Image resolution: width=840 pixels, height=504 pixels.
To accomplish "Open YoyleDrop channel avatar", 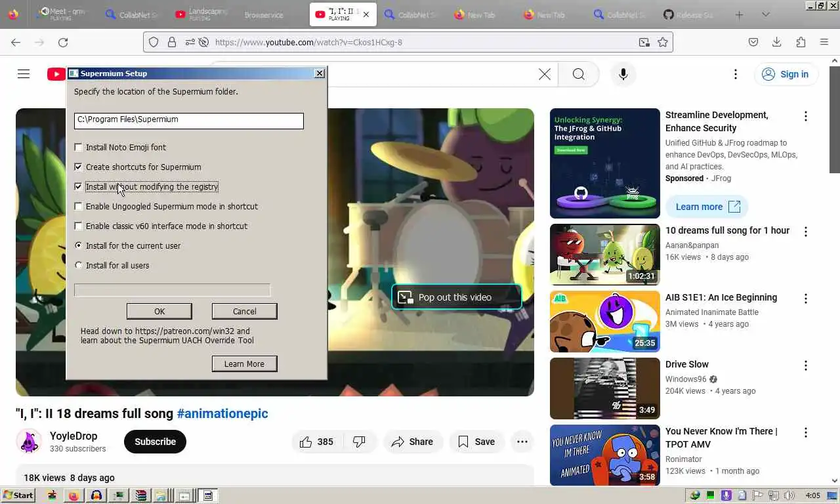I will tap(29, 442).
